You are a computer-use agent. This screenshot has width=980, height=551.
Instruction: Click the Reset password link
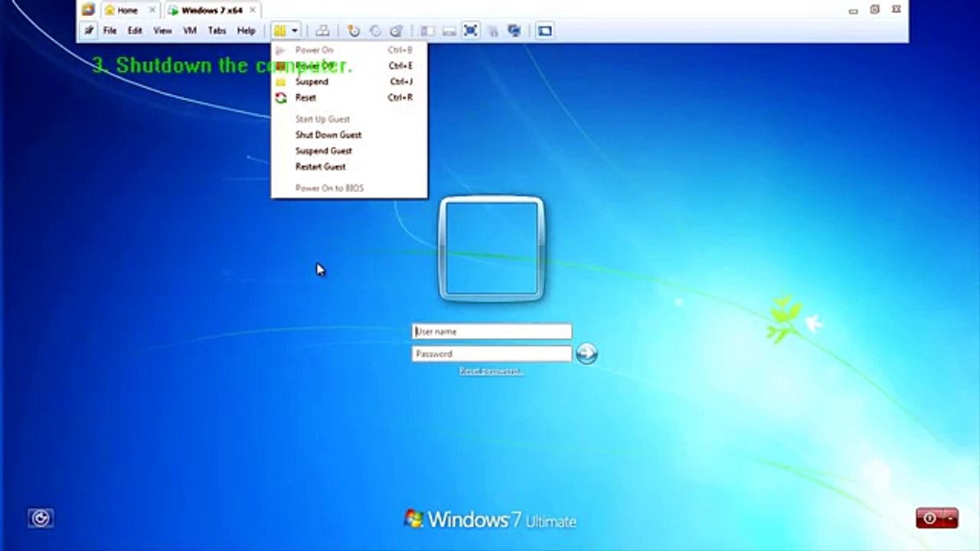pyautogui.click(x=491, y=371)
